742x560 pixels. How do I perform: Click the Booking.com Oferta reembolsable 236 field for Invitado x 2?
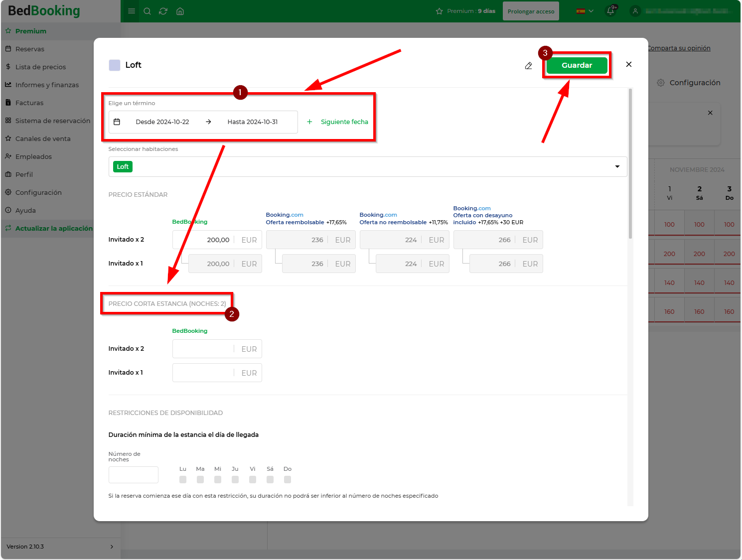click(310, 240)
